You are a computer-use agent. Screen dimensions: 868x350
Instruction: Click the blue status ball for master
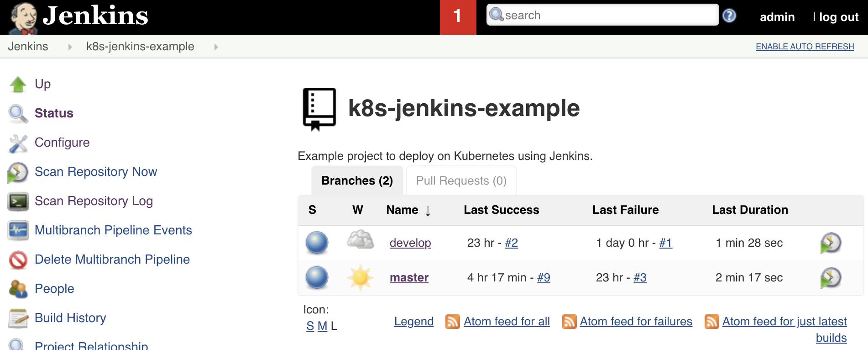(317, 277)
